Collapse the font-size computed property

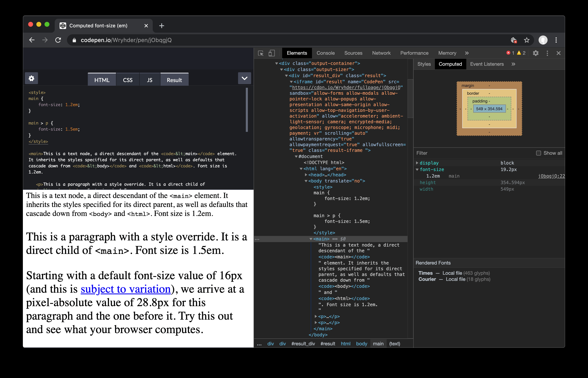pyautogui.click(x=417, y=170)
